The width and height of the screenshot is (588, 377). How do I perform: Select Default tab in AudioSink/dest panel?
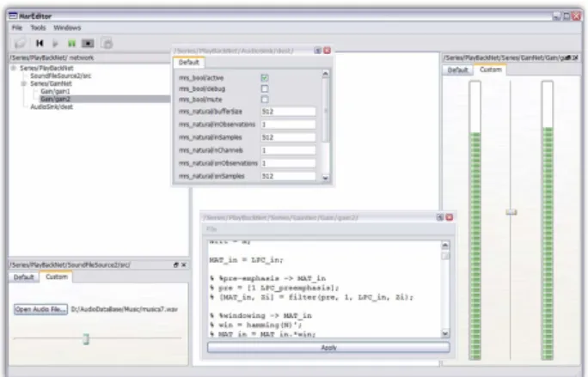click(188, 62)
